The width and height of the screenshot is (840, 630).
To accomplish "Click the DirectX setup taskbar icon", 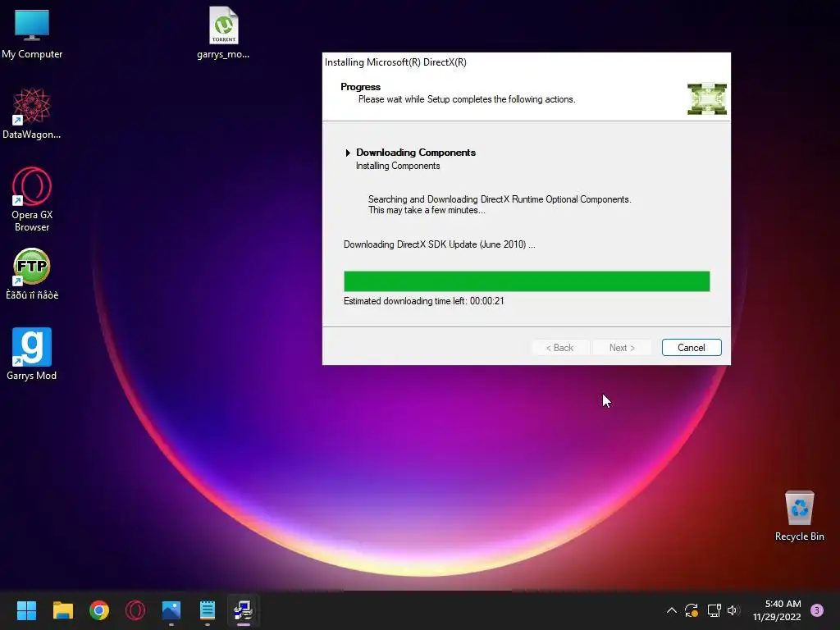I will (x=243, y=610).
